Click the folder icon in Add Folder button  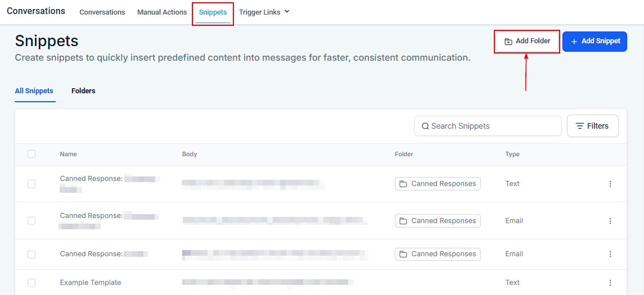[508, 42]
